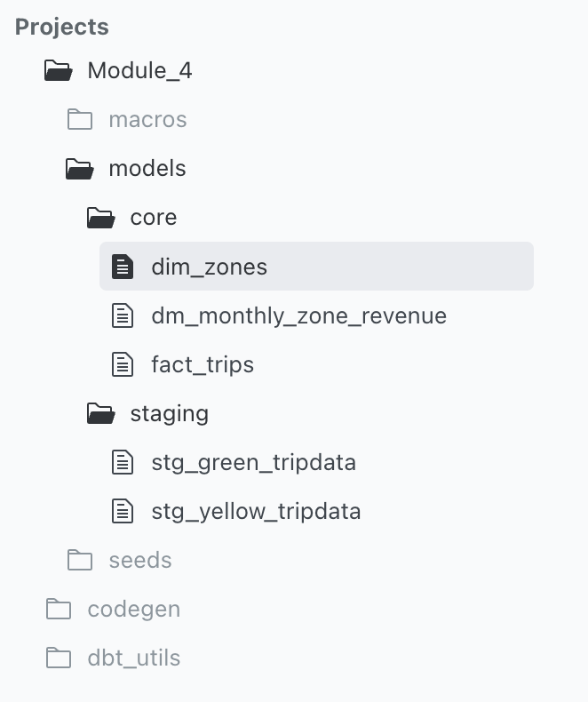Click the closed macros folder icon
This screenshot has height=702, width=588.
click(x=80, y=120)
